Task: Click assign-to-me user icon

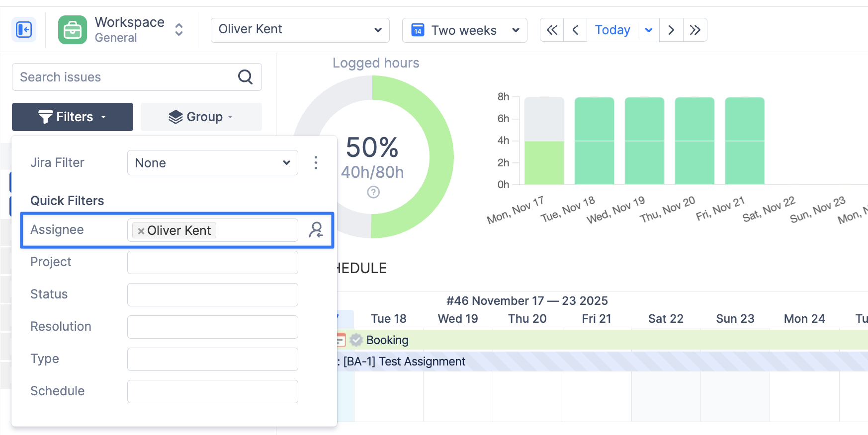Action: 316,230
